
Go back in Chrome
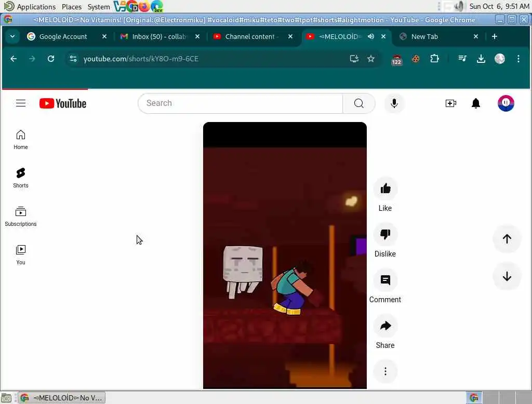coord(14,59)
